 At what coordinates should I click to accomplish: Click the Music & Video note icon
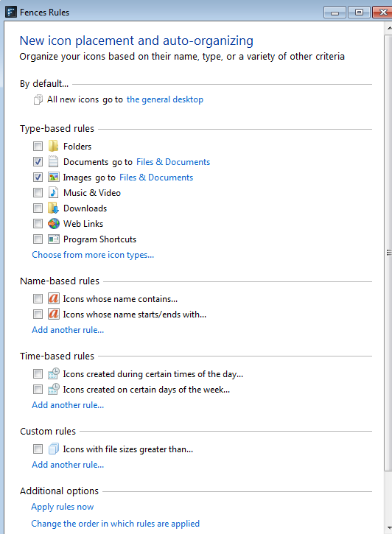[53, 192]
